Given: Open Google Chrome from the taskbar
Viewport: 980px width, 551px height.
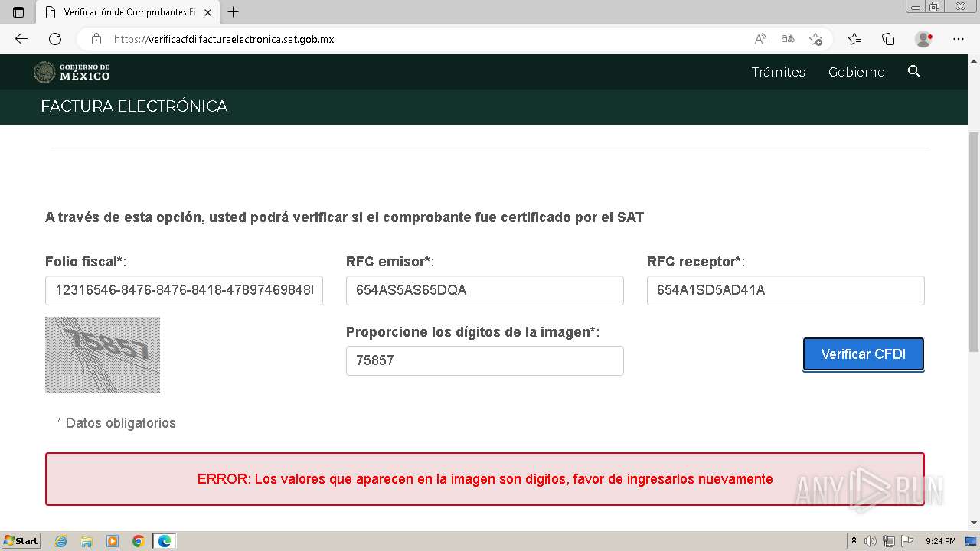Looking at the screenshot, I should 139,541.
